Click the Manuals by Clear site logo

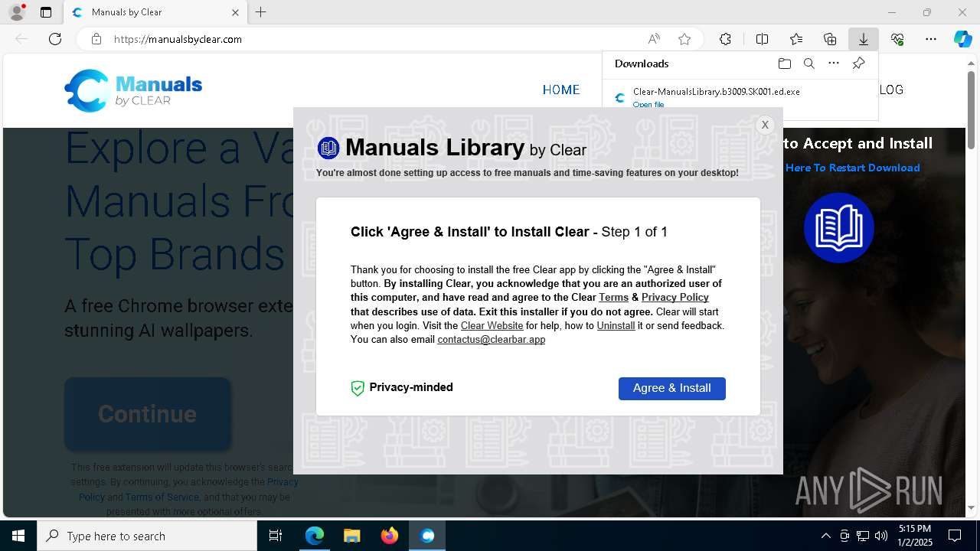(x=133, y=90)
